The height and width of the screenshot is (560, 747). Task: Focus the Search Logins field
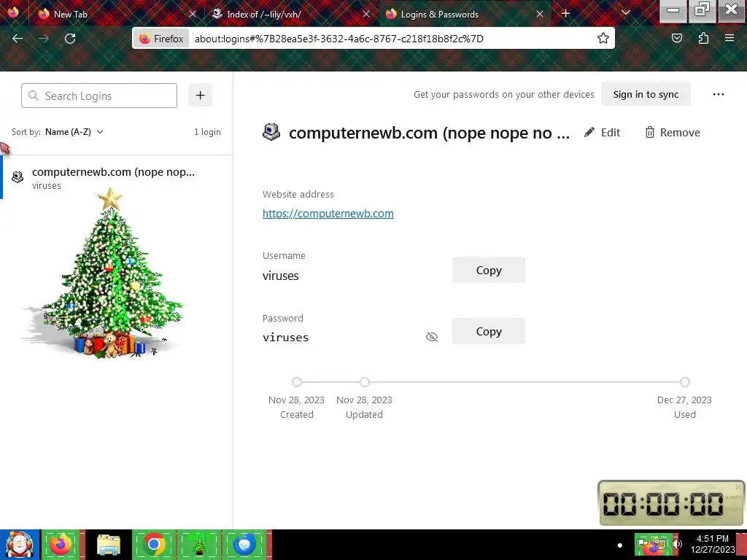click(99, 96)
